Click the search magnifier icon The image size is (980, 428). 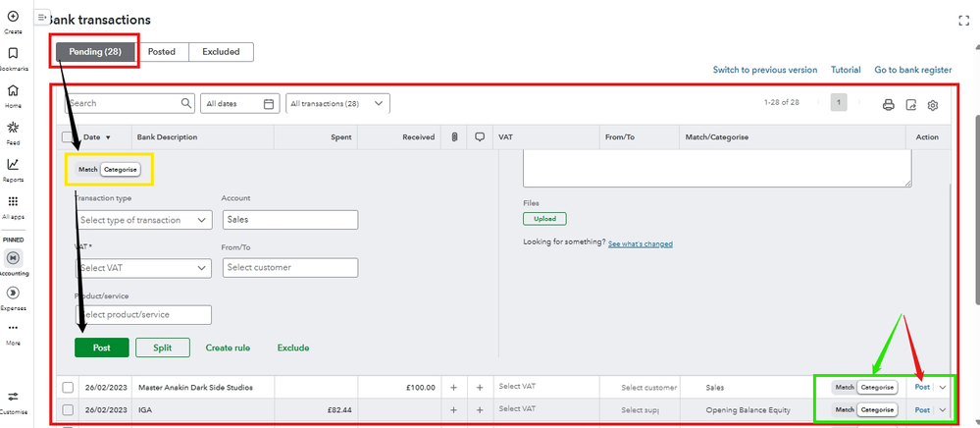click(x=186, y=103)
